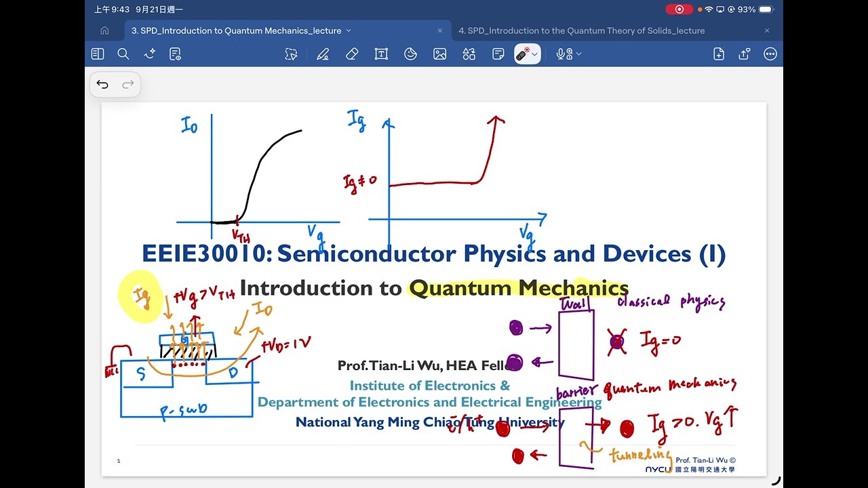Viewport: 868px width, 488px height.
Task: Open the AI sparkle assistant tool
Action: pos(150,54)
